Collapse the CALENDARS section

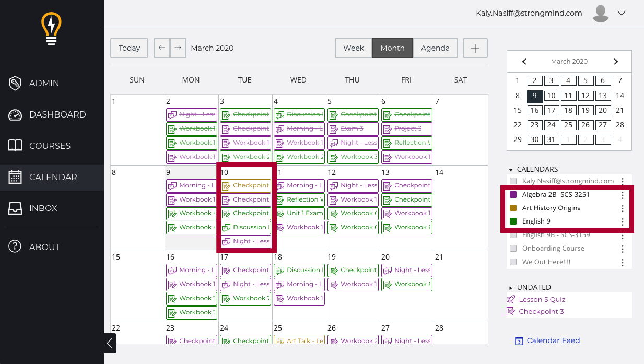(511, 170)
